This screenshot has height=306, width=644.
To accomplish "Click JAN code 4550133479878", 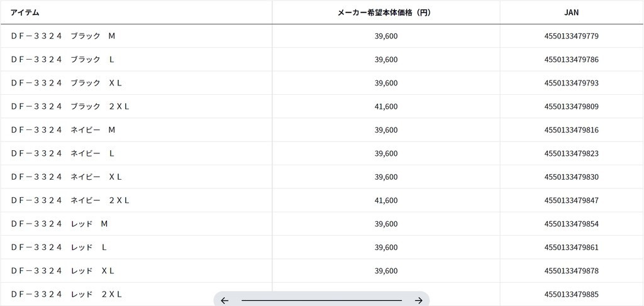I will 571,271.
